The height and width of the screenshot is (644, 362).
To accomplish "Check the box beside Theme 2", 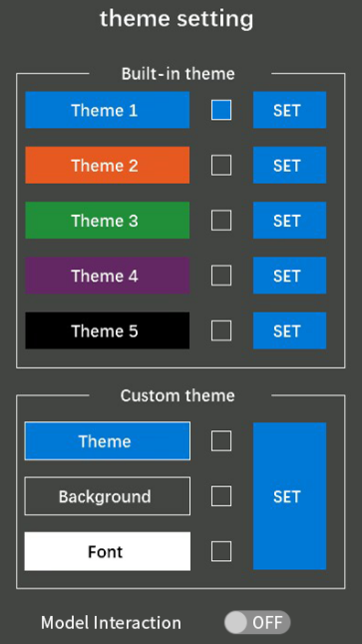I will point(221,165).
